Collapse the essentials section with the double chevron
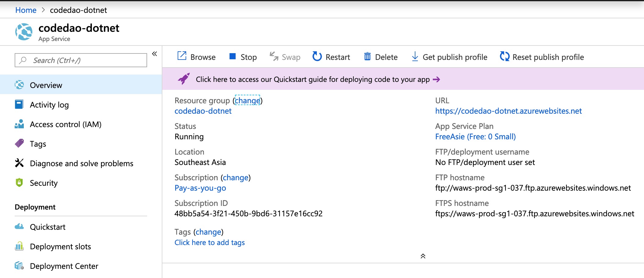This screenshot has height=278, width=644. tap(423, 256)
